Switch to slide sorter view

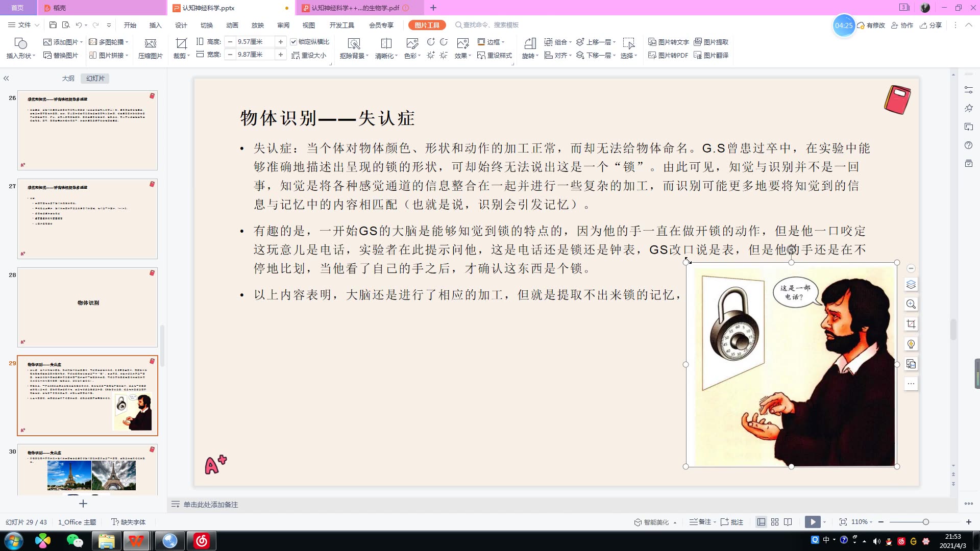pyautogui.click(x=775, y=522)
